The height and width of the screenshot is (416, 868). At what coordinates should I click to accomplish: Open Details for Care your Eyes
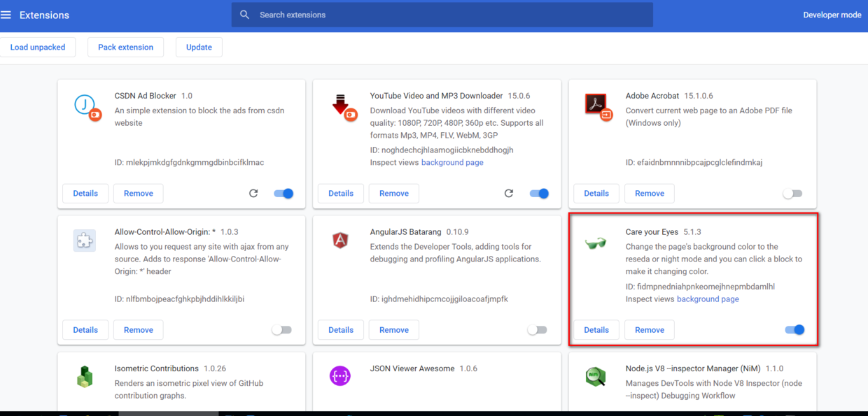596,330
